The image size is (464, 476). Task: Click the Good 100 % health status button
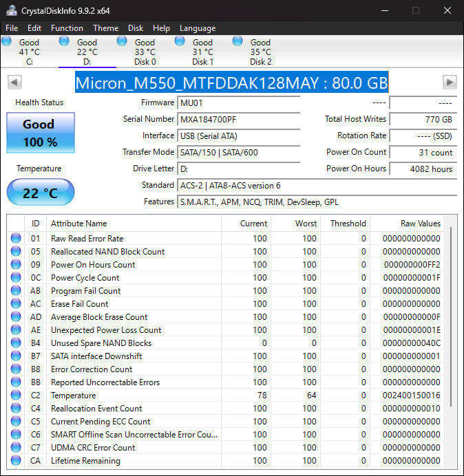(x=41, y=133)
